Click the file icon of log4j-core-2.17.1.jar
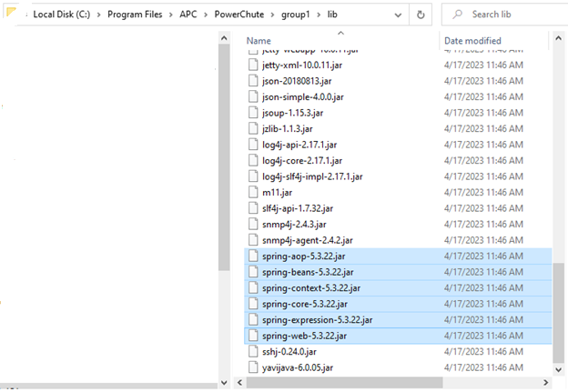 253,160
